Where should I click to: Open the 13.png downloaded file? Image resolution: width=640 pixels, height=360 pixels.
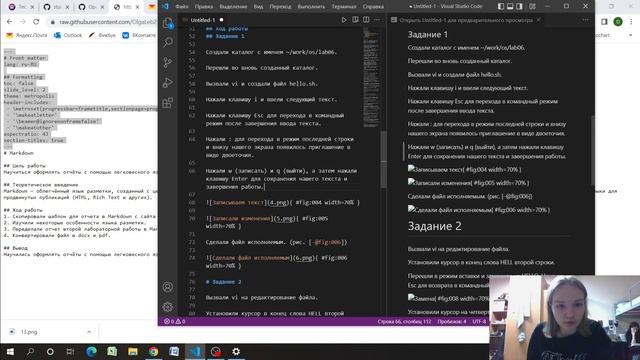[29, 332]
